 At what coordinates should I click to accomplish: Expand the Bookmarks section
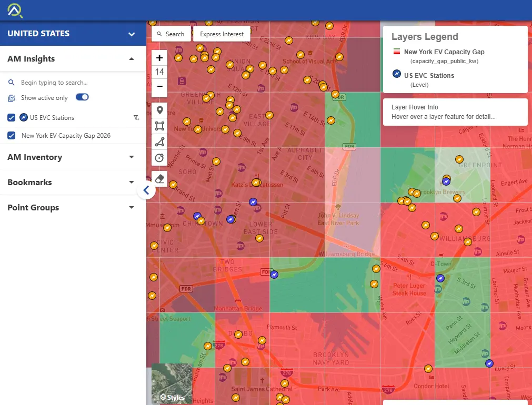pyautogui.click(x=131, y=183)
